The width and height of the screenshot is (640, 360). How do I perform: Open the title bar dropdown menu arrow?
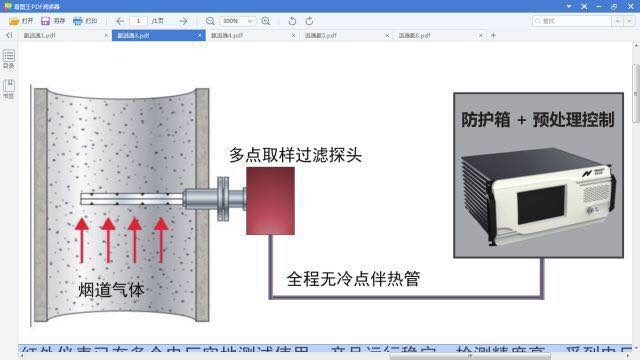(x=569, y=6)
